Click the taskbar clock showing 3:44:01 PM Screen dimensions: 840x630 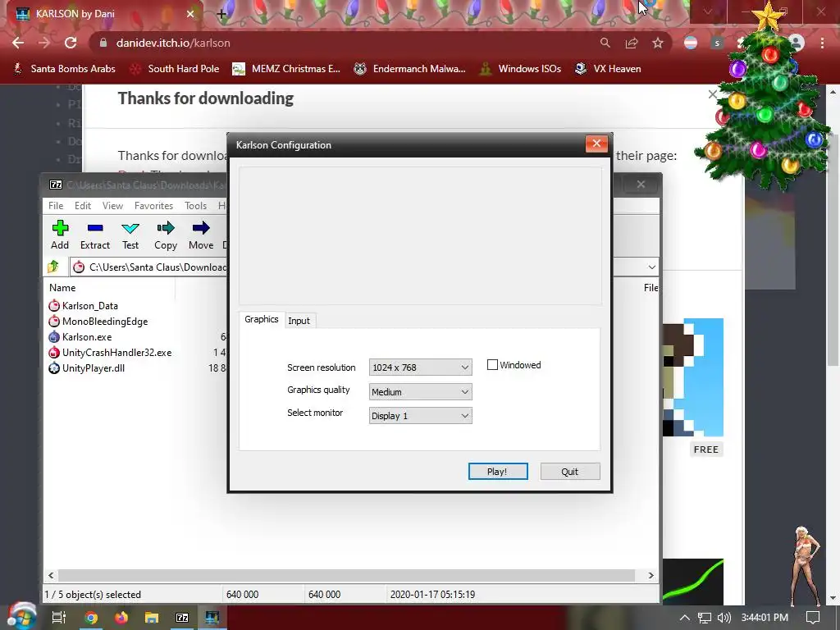(x=765, y=618)
